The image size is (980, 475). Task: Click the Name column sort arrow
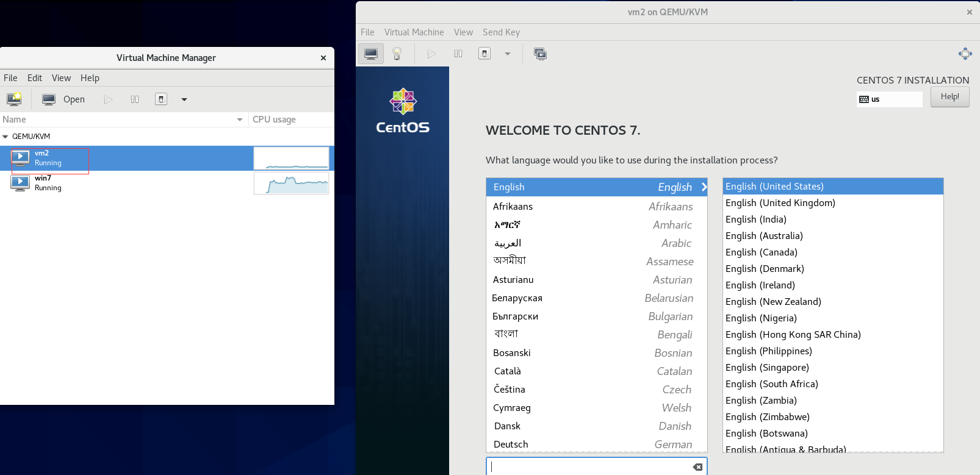[240, 120]
